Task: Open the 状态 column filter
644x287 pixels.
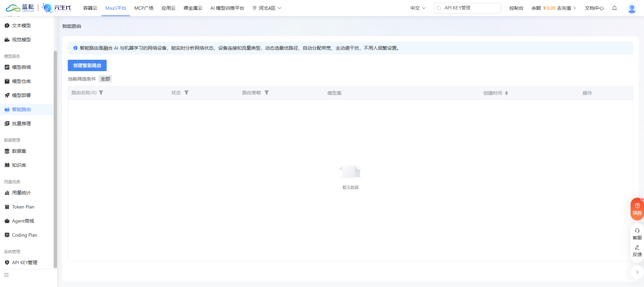Action: pyautogui.click(x=186, y=93)
